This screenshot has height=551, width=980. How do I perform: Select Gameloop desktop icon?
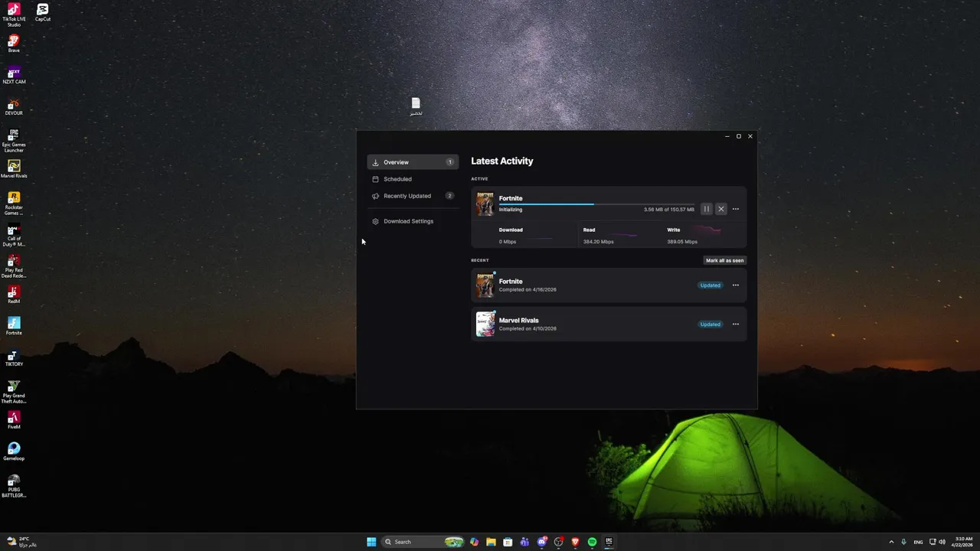click(14, 452)
